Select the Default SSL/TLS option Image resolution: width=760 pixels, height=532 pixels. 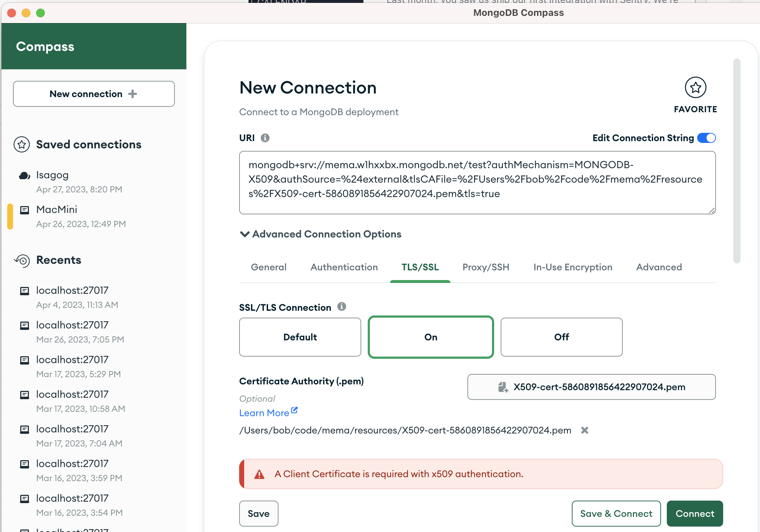300,337
